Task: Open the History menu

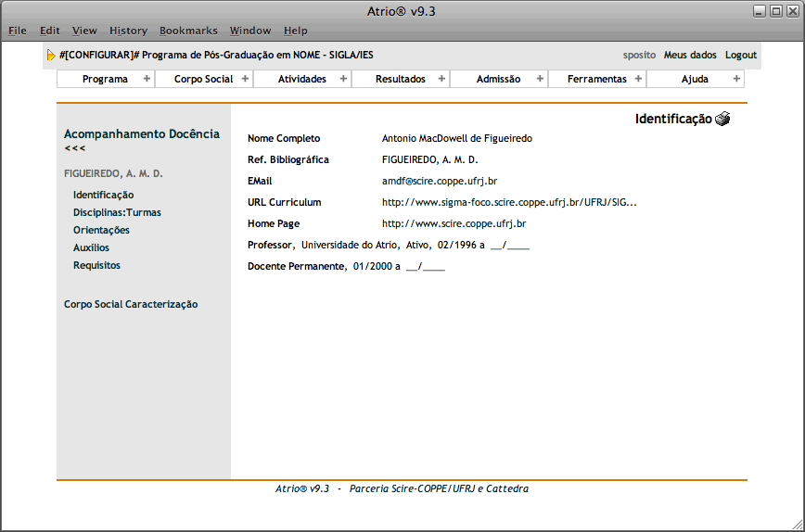Action: click(128, 31)
